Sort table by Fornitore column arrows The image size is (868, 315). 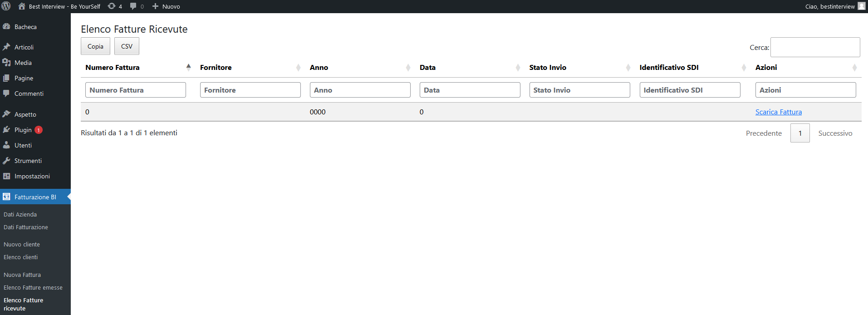coord(298,68)
